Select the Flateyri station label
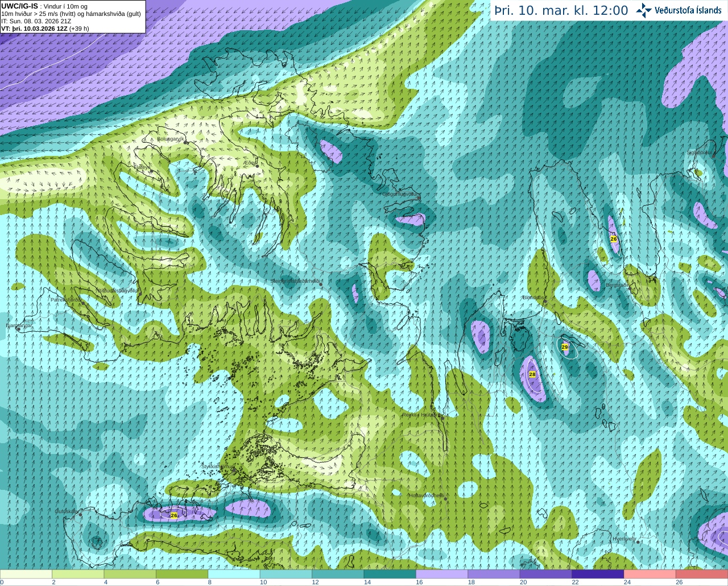 (x=142, y=167)
